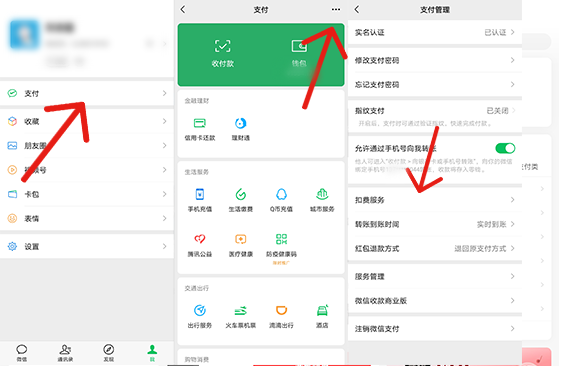568x366 pixels.
Task: Open 生活缴费 icon
Action: [x=241, y=194]
